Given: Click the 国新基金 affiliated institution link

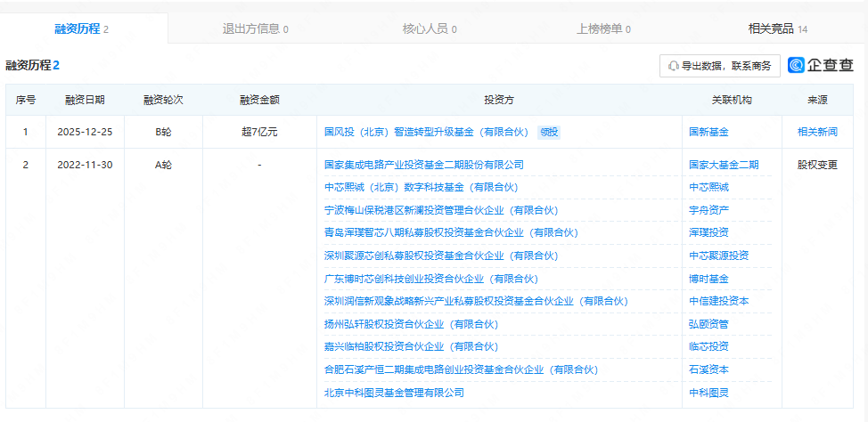Looking at the screenshot, I should [708, 132].
